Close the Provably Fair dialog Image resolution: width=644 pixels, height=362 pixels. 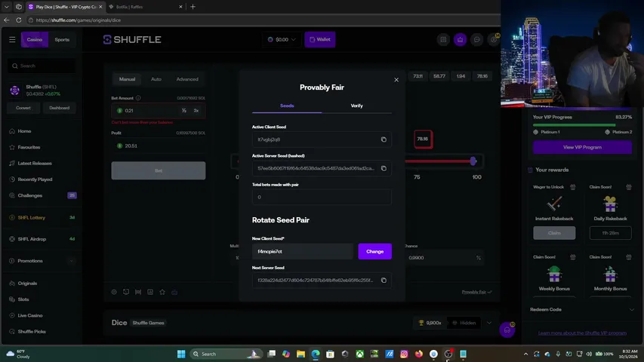pos(396,80)
